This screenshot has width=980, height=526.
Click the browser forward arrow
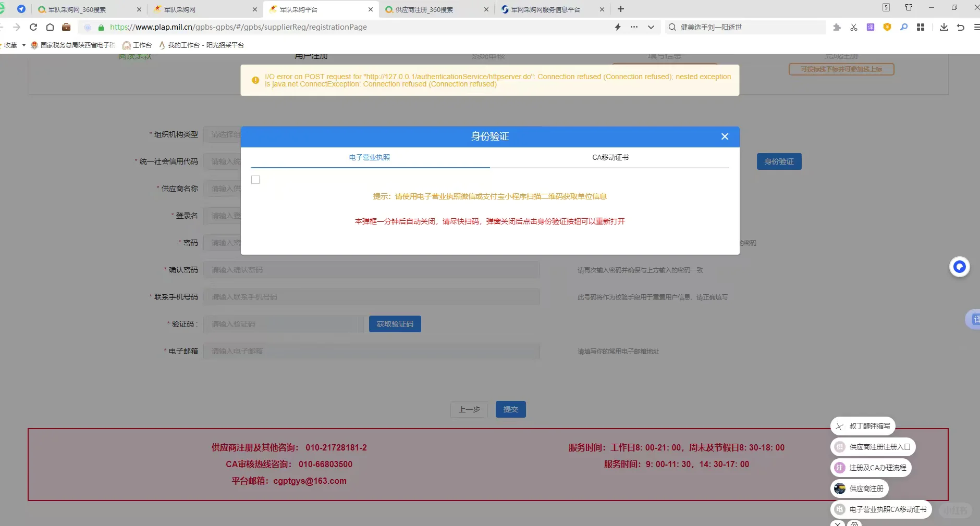tap(17, 27)
